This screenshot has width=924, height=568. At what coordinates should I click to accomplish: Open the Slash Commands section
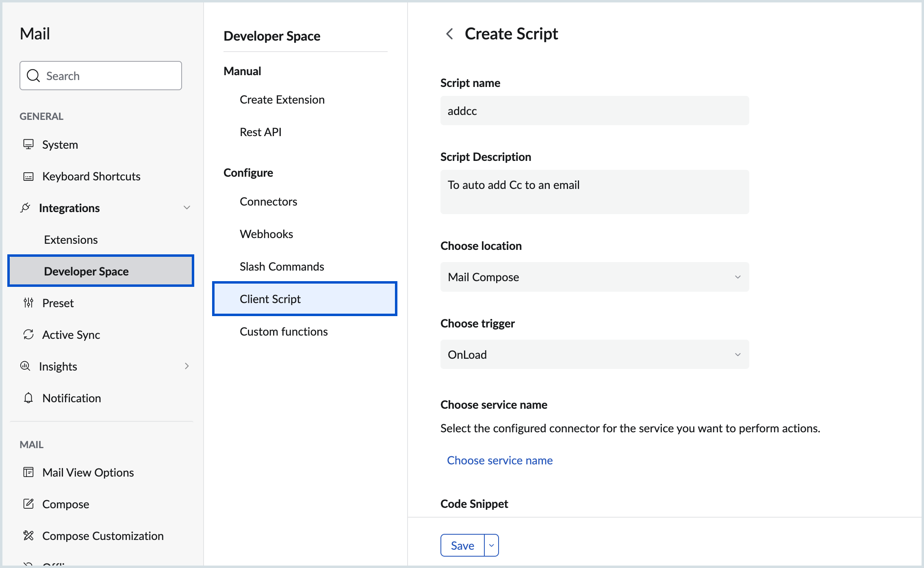282,266
